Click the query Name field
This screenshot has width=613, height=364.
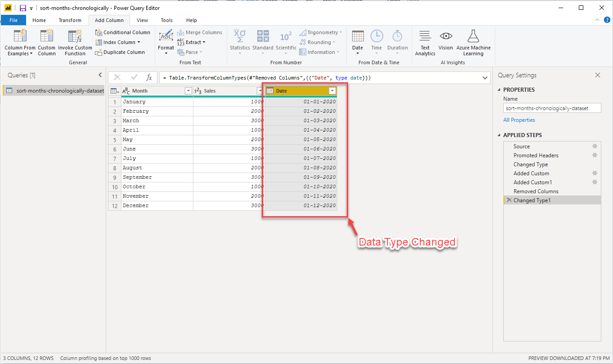coord(552,108)
